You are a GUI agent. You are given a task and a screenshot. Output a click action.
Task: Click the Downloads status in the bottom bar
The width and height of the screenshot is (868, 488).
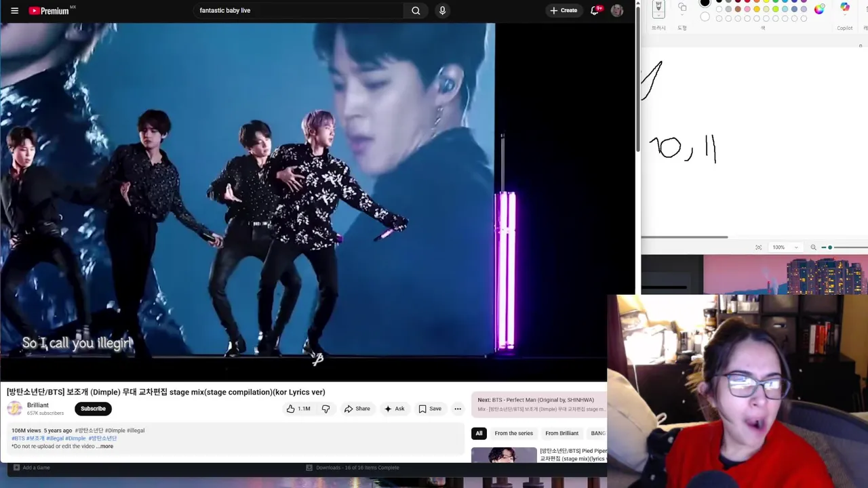tap(353, 468)
